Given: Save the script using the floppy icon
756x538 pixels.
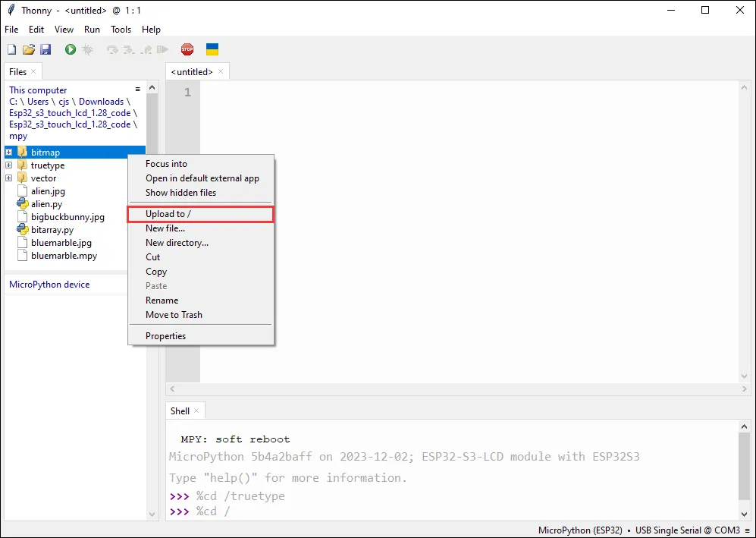Looking at the screenshot, I should (45, 49).
